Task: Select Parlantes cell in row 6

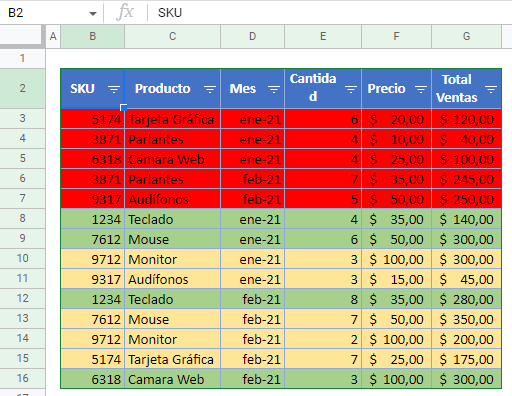Action: (x=172, y=179)
